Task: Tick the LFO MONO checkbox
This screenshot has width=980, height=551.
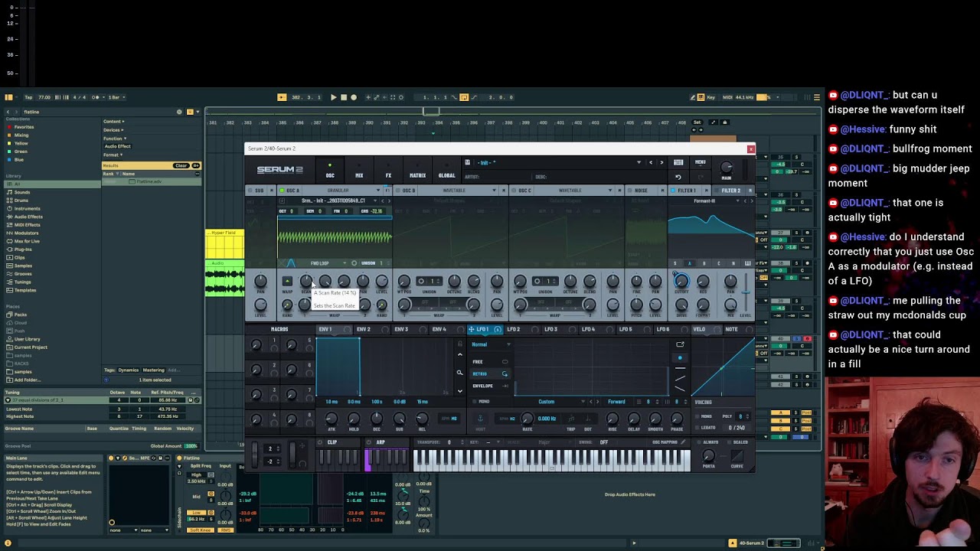Action: pyautogui.click(x=473, y=402)
